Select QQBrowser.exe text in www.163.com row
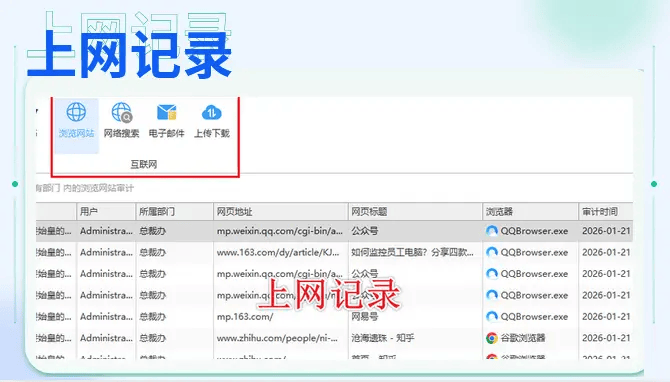The height and width of the screenshot is (382, 670). tap(534, 253)
